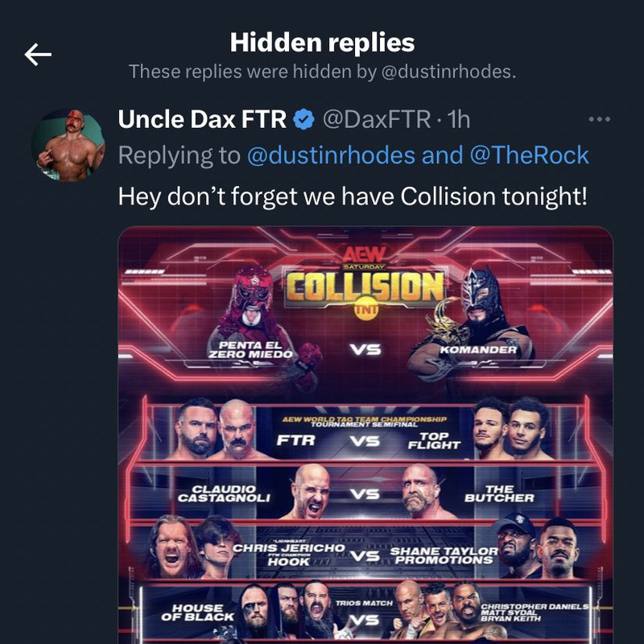Tap the Claudio Castagnoli vs The Butcher banner

coord(365,493)
